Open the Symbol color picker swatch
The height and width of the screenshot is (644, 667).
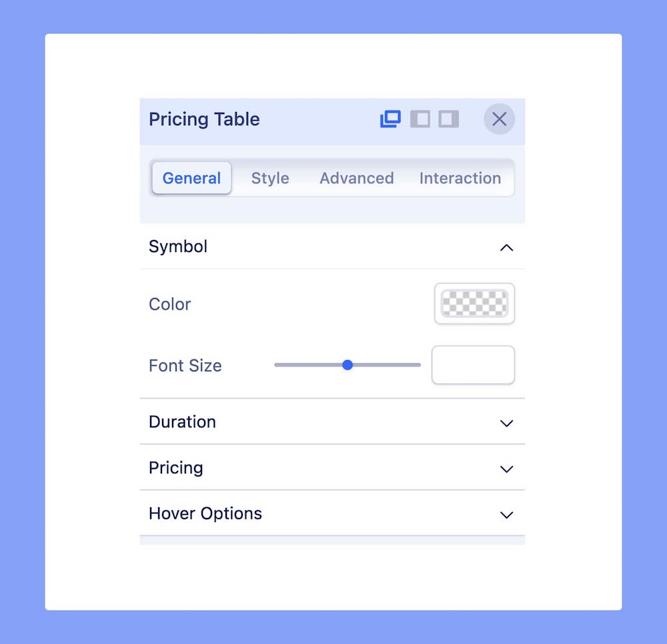474,304
